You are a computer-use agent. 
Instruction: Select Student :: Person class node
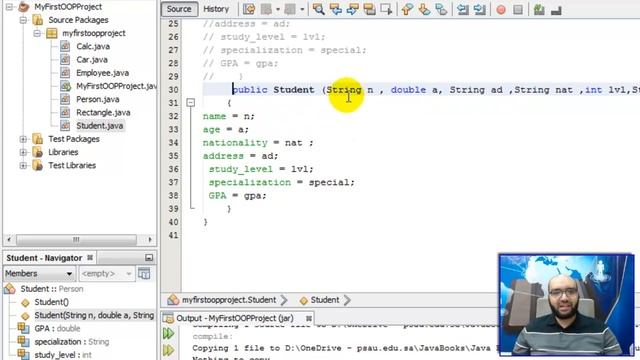(52, 289)
